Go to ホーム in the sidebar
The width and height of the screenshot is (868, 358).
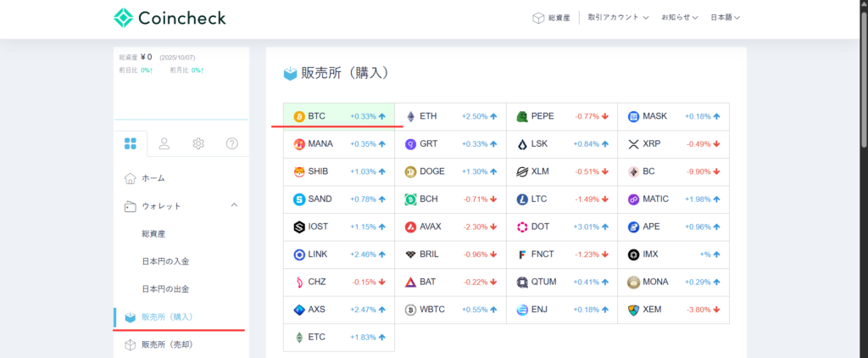(x=153, y=178)
